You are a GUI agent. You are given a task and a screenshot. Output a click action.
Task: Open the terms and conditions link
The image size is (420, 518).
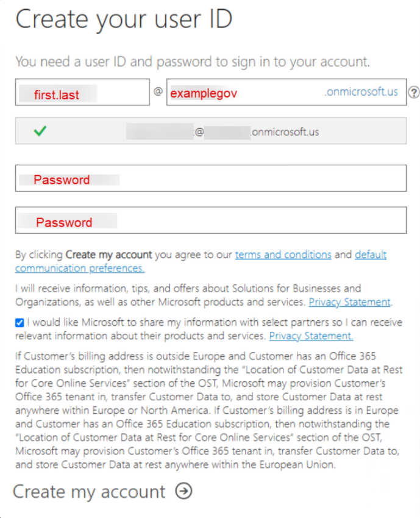(283, 254)
